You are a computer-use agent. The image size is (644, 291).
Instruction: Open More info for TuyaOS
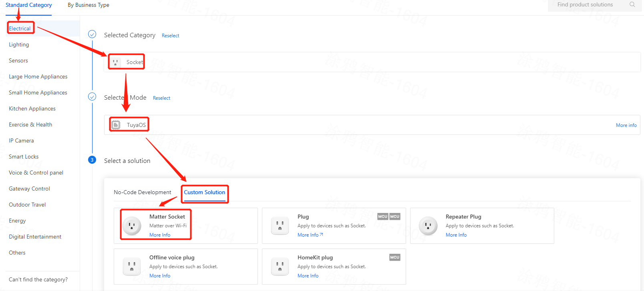point(626,125)
